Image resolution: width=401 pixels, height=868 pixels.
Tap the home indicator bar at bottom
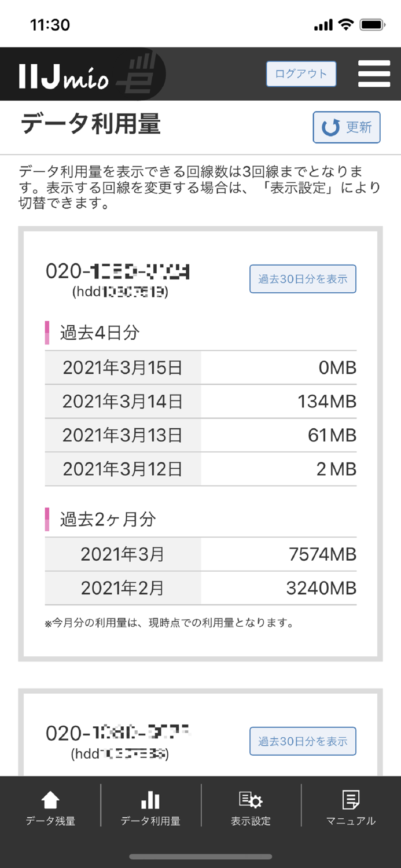[200, 856]
